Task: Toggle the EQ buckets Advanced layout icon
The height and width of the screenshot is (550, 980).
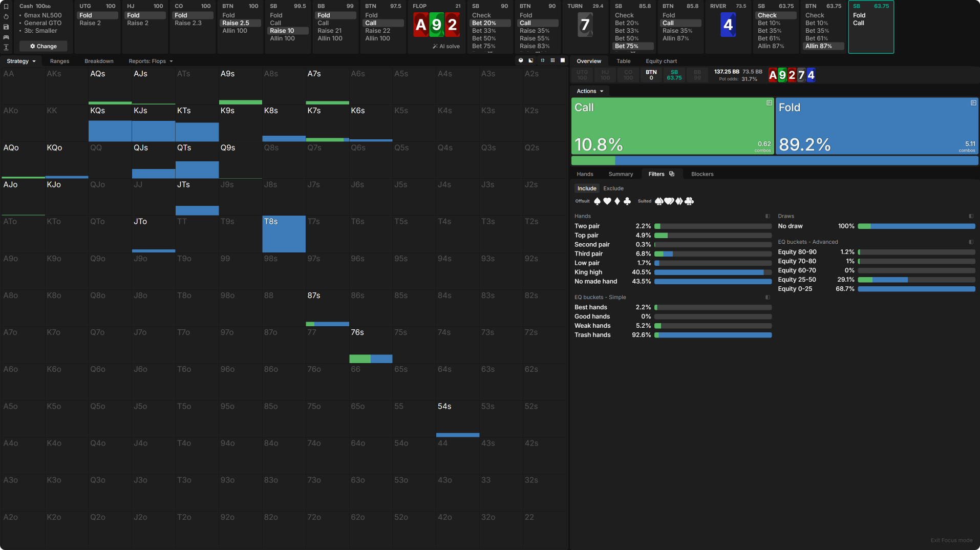Action: click(971, 242)
